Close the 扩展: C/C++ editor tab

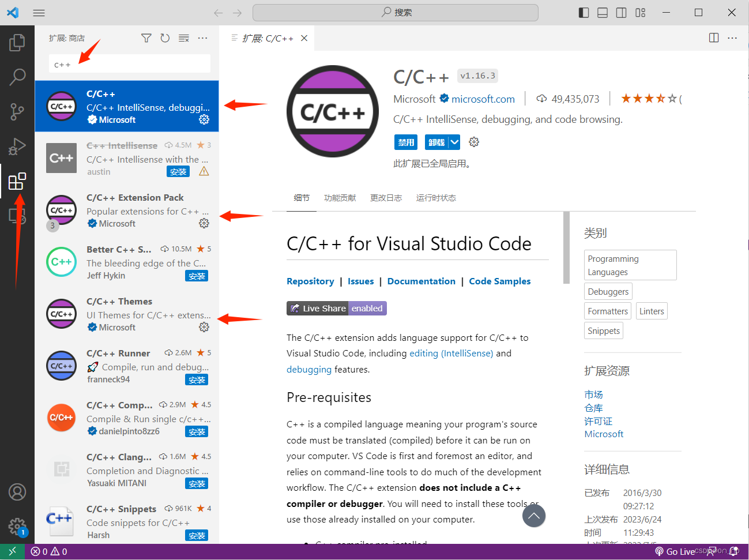point(304,38)
